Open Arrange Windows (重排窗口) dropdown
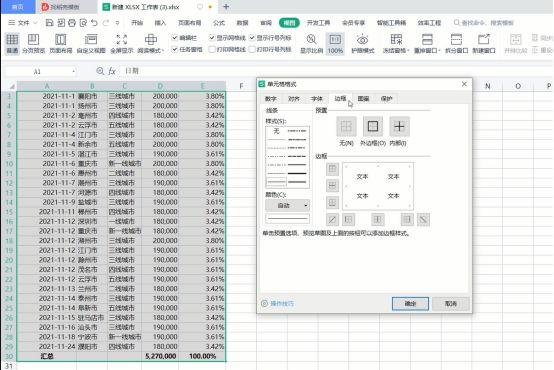This screenshot has width=554, height=370. click(427, 43)
